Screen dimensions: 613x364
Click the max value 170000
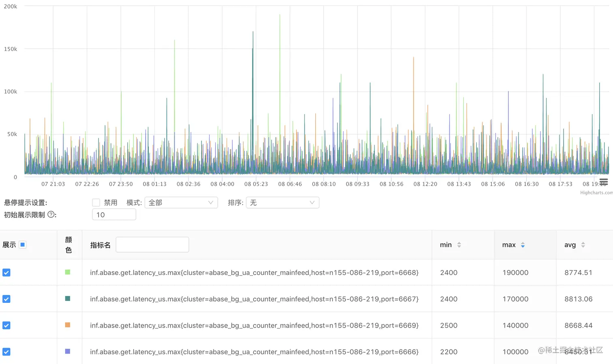click(515, 299)
